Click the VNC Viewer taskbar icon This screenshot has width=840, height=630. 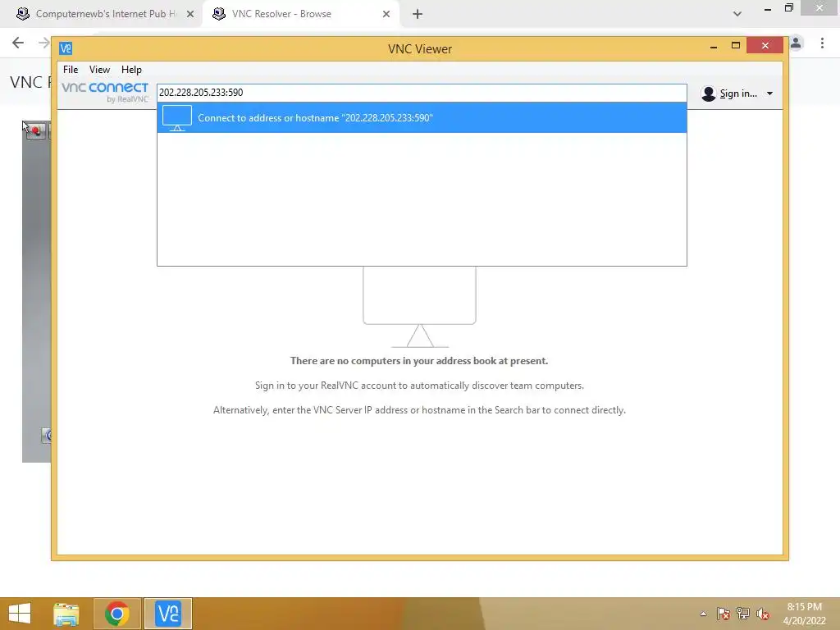167,614
